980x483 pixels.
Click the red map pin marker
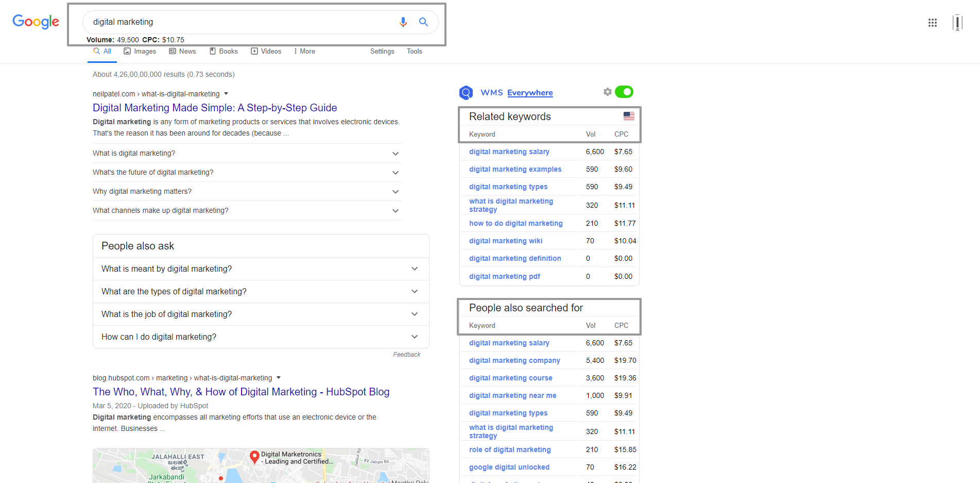[x=254, y=457]
